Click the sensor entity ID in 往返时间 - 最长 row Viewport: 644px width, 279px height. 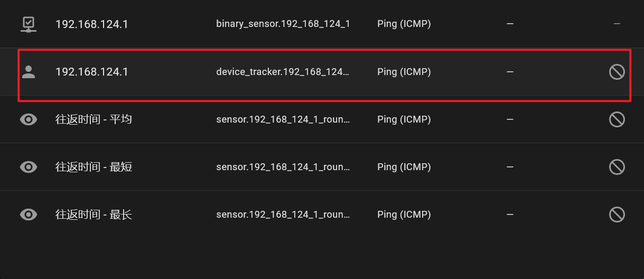[283, 215]
